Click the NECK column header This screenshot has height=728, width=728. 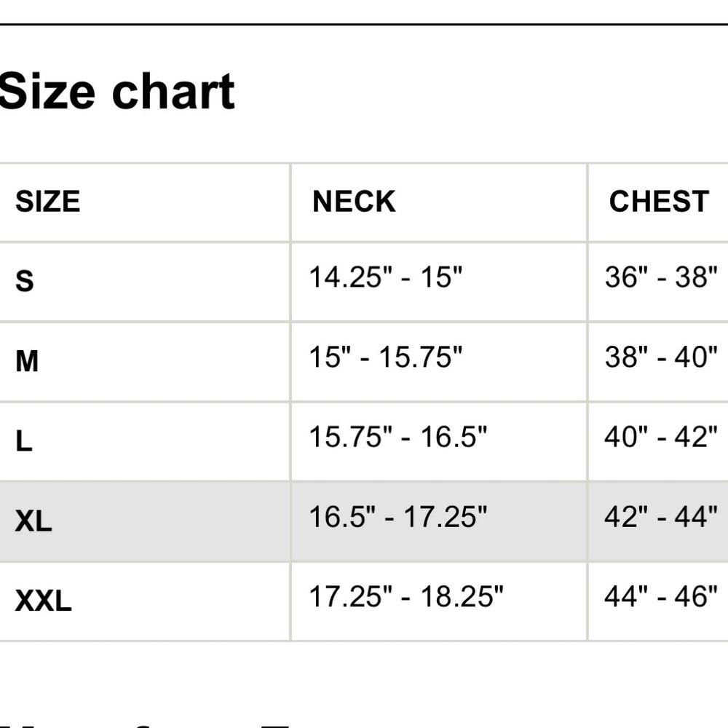point(354,202)
